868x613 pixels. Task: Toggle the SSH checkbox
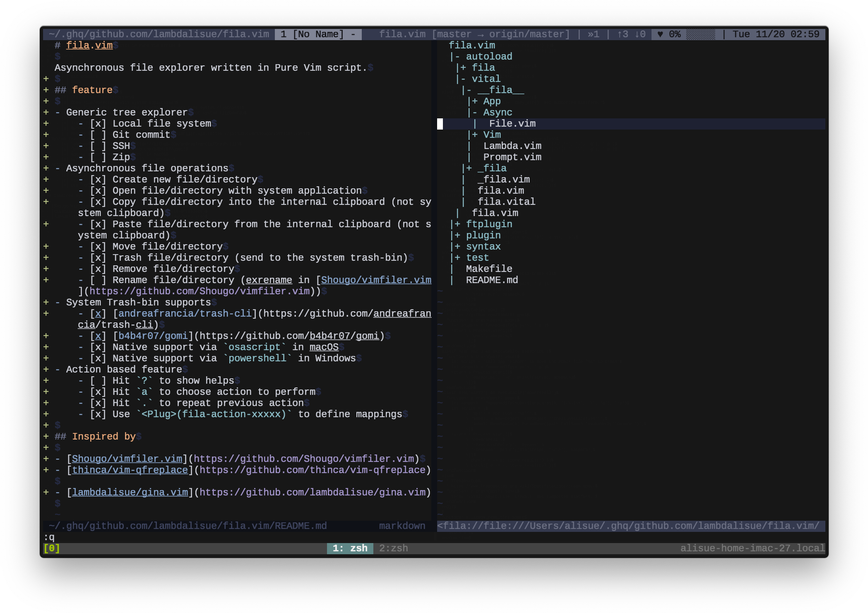pos(98,146)
